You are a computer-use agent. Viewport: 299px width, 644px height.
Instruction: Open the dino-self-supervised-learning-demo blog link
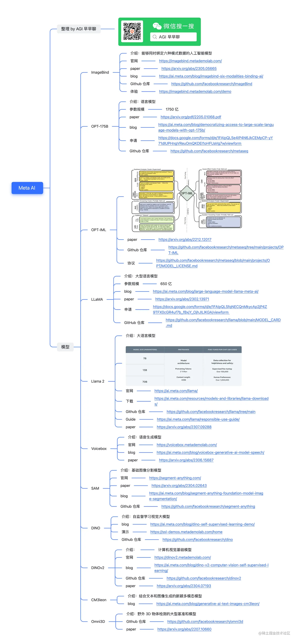click(x=202, y=524)
